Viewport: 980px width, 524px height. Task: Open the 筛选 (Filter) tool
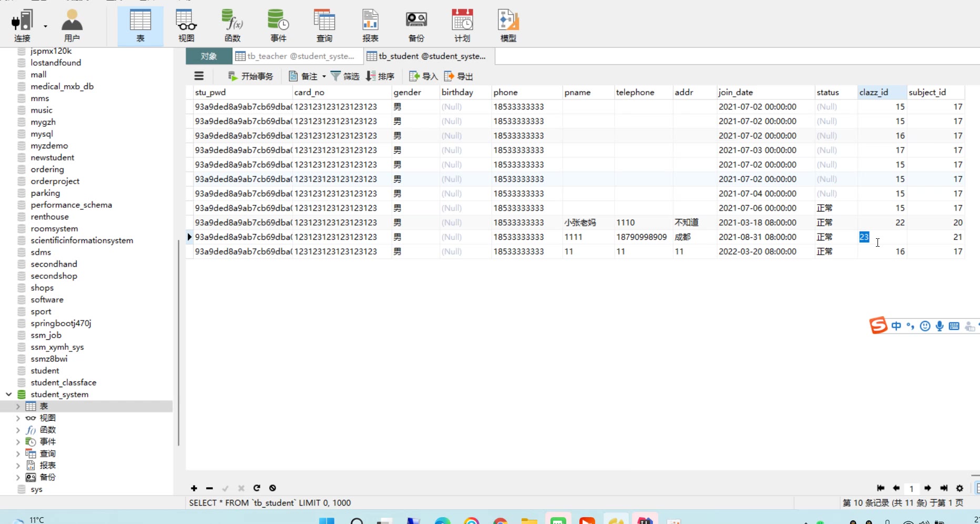coord(345,76)
